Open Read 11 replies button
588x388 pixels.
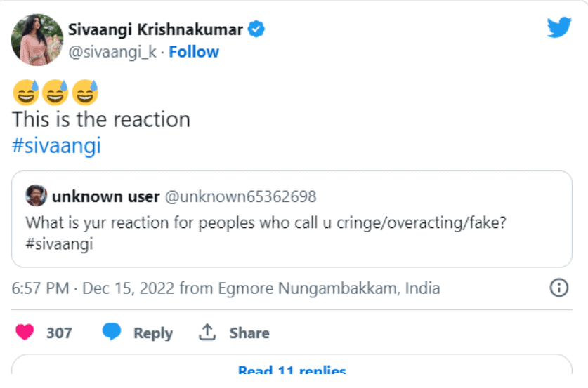tap(292, 370)
